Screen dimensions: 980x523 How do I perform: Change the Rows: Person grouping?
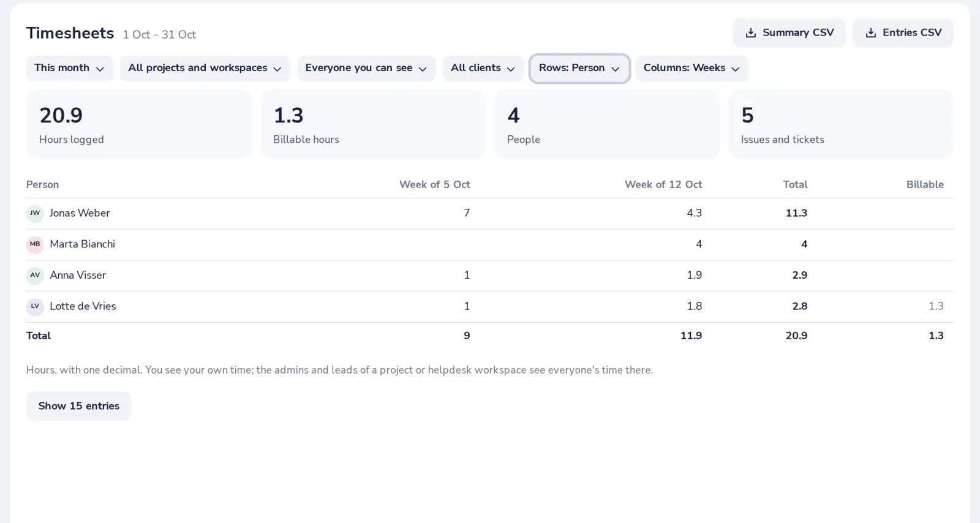[x=579, y=68]
